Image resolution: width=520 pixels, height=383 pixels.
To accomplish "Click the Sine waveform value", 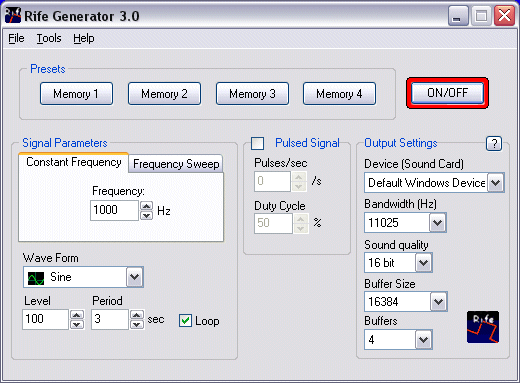I will 61,277.
